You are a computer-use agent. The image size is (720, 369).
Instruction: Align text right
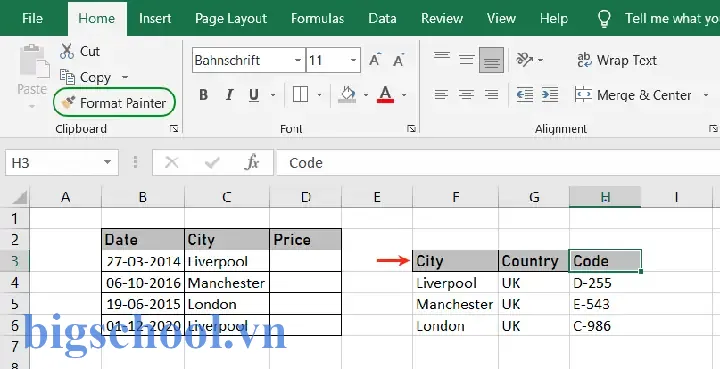tap(491, 95)
